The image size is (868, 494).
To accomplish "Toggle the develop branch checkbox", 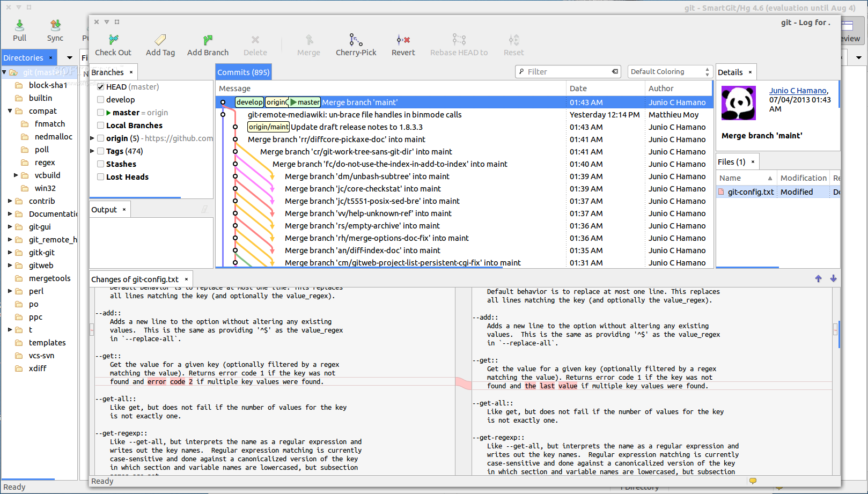I will [x=100, y=99].
